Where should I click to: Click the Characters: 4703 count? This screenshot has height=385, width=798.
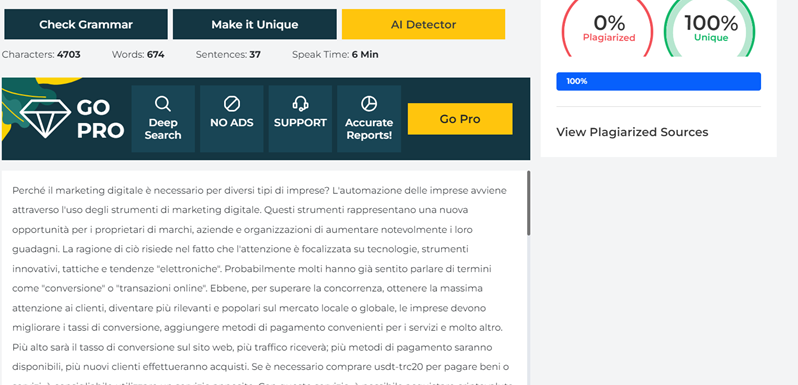click(41, 54)
